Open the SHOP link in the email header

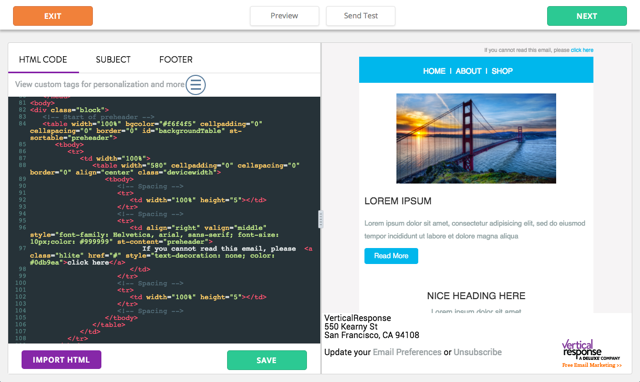click(x=502, y=71)
